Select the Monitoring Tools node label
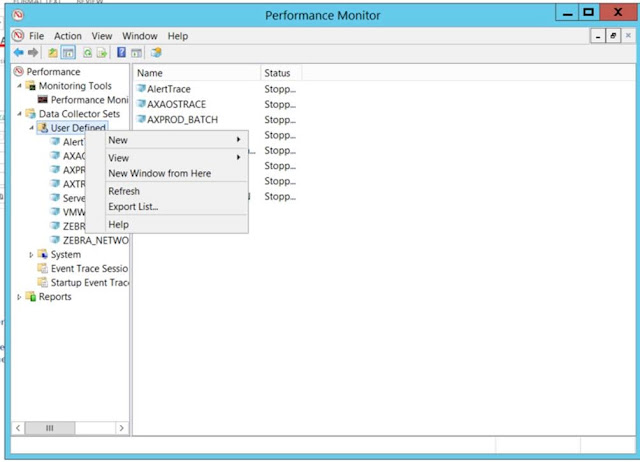Viewport: 640px width, 462px height. [75, 86]
